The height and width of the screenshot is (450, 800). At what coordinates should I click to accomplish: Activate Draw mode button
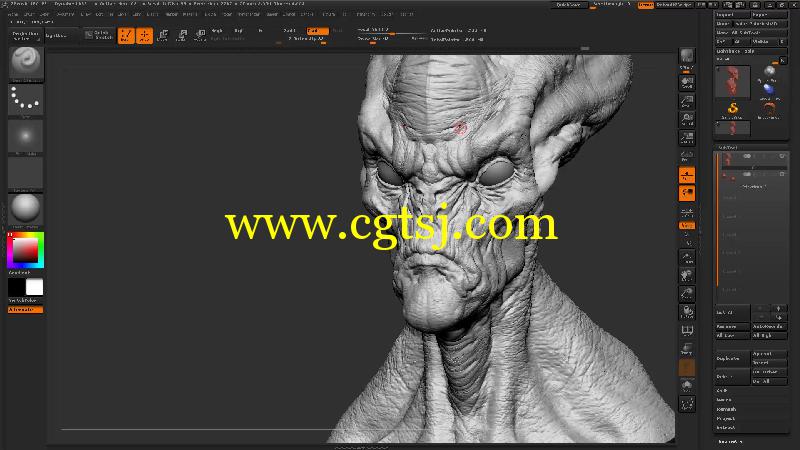pos(144,35)
